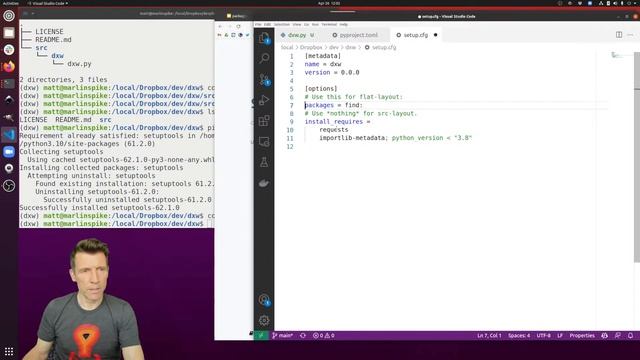Open the errors and warnings counter

tap(324, 336)
